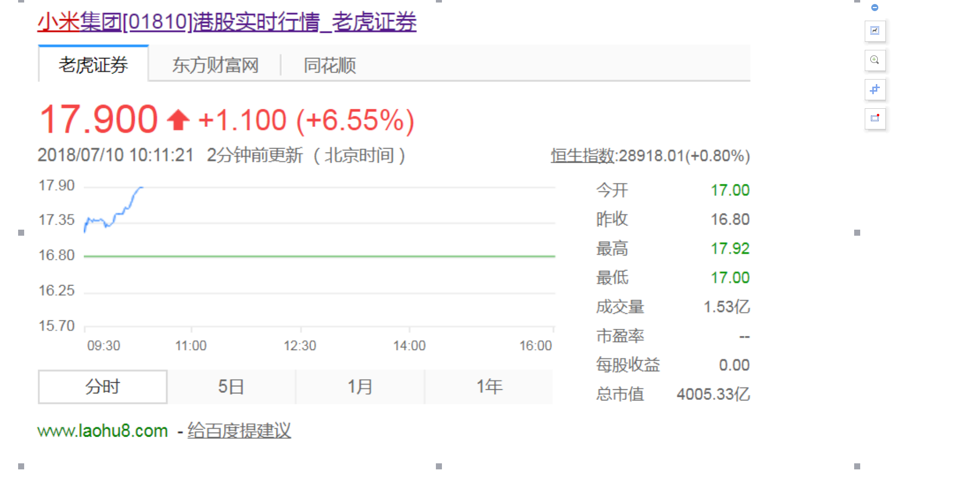
Task: Click the 14:00 time axis label
Action: point(409,345)
